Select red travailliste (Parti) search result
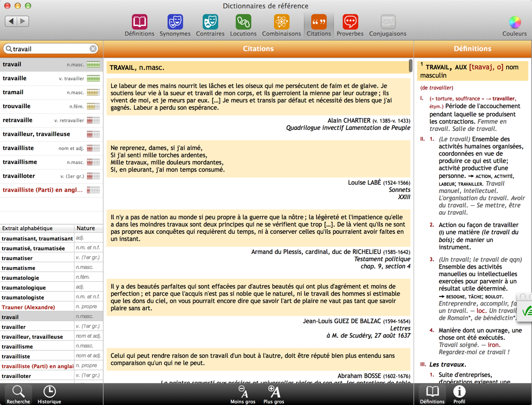Viewport: 532px width, 405px height. [51, 190]
